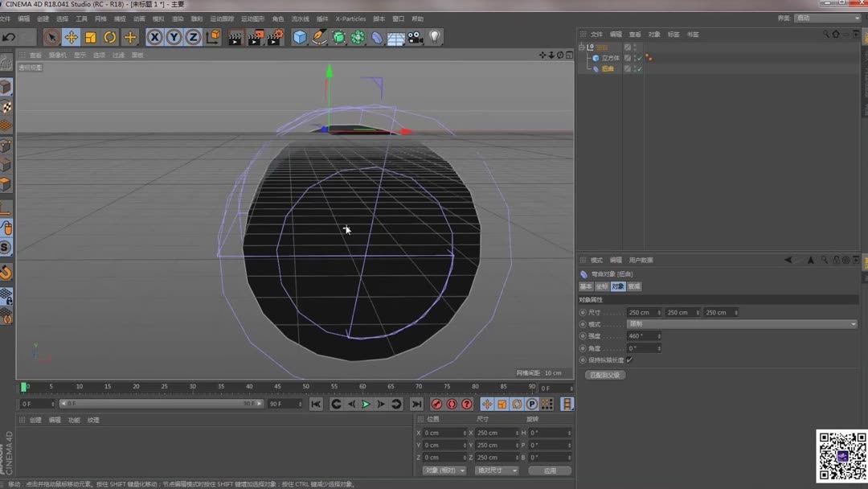This screenshot has width=868, height=489.
Task: Toggle the X axis lock icon
Action: (x=154, y=37)
